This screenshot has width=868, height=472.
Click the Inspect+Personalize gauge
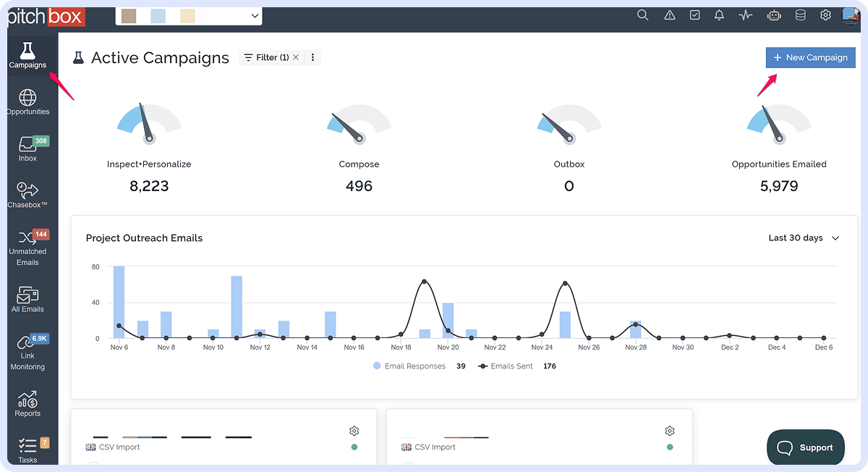(x=149, y=123)
